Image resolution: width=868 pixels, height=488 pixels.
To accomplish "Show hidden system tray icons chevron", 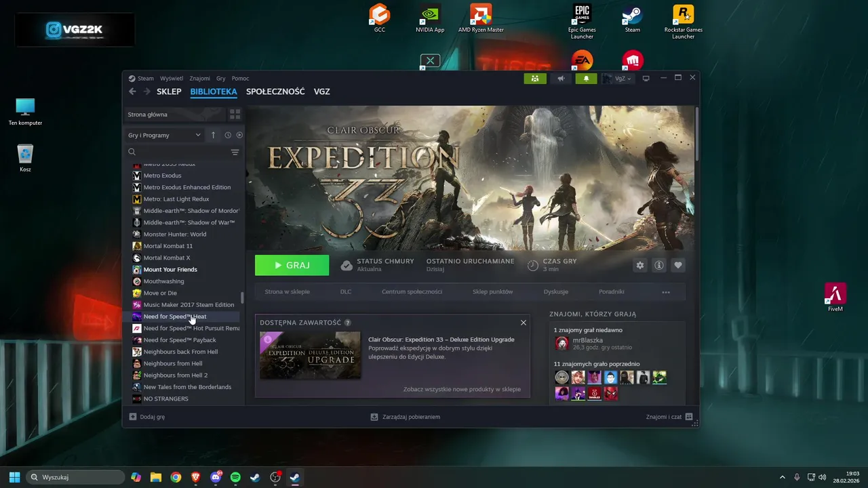I will tap(782, 477).
